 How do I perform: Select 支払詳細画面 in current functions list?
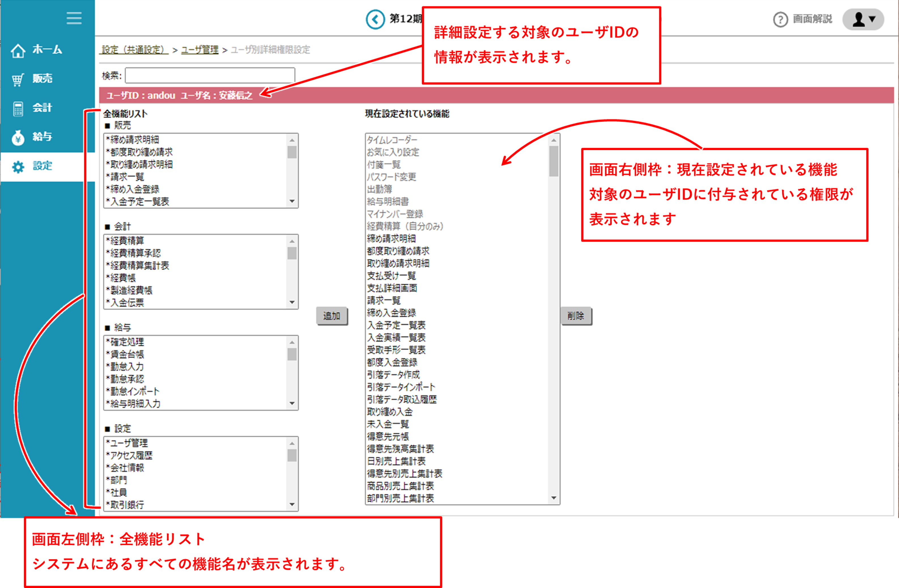pos(457,288)
